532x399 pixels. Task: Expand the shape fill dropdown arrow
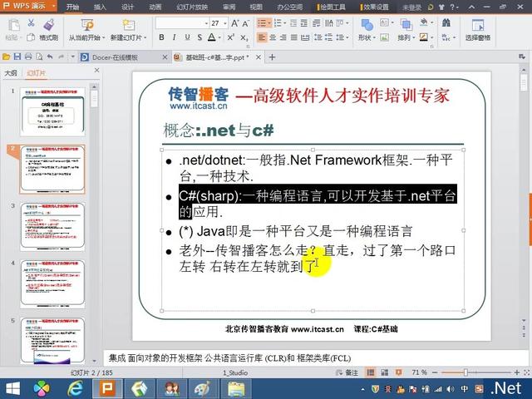432,23
